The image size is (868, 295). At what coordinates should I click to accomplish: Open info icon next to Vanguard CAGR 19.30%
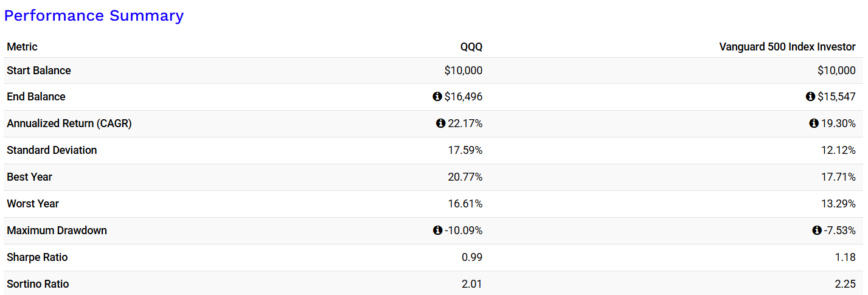coord(814,123)
